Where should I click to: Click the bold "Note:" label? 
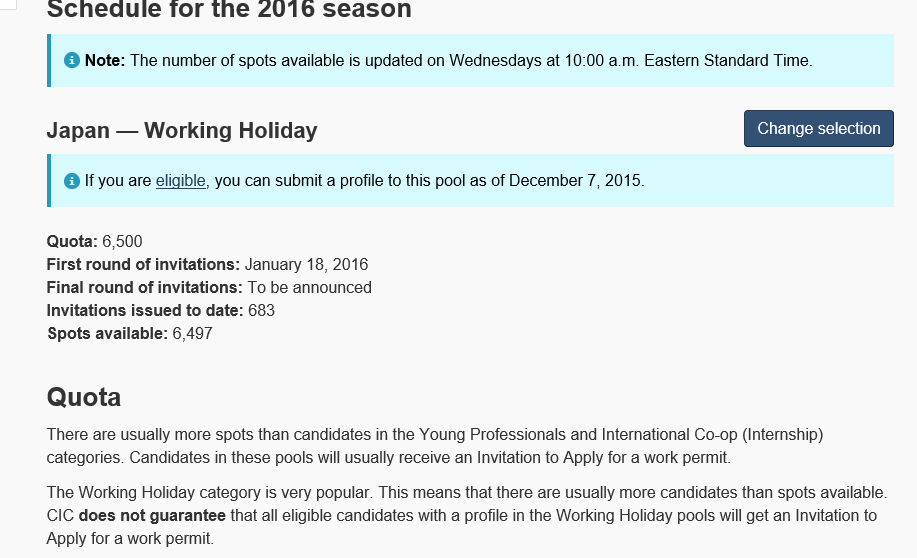pos(105,60)
